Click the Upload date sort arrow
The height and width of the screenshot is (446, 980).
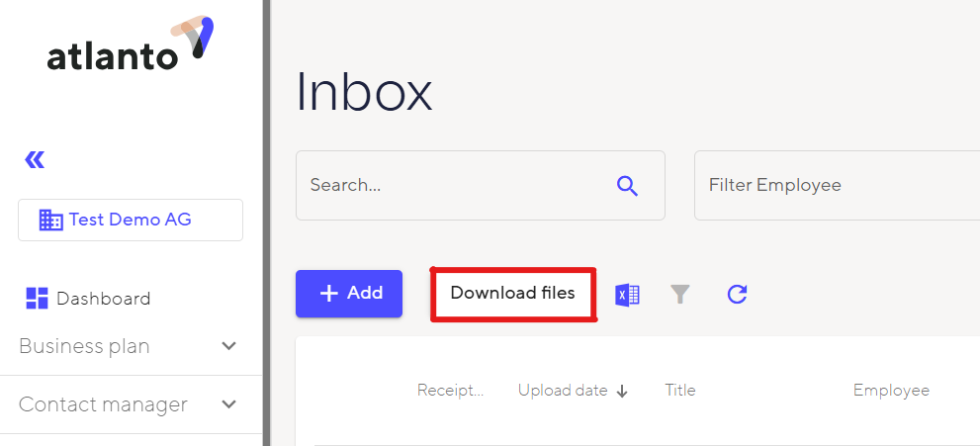[622, 391]
